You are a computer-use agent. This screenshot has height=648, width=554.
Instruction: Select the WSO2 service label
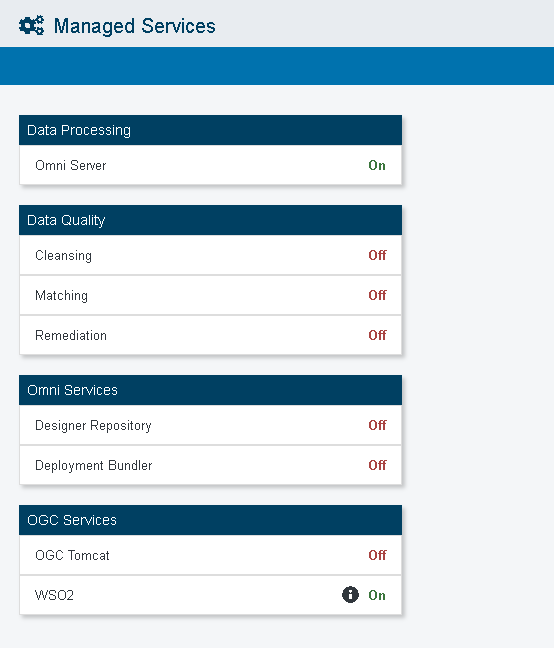pos(55,595)
